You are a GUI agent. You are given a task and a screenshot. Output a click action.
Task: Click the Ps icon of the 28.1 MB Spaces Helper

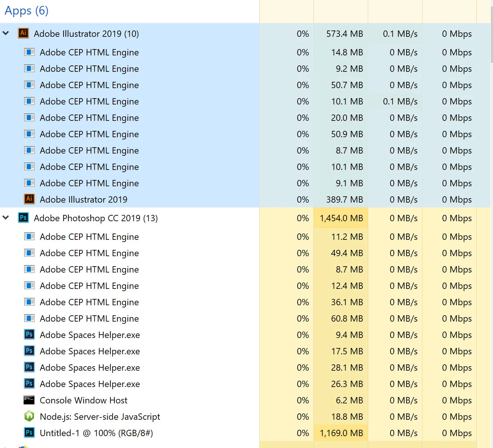(29, 367)
